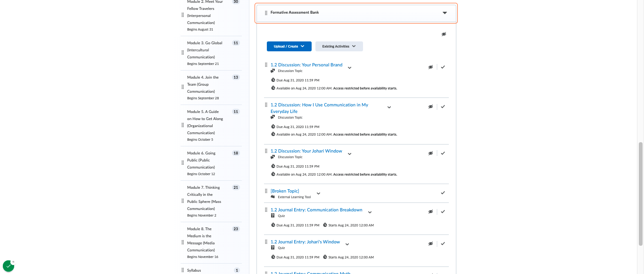Click drag handle beside Module 4
This screenshot has width=644, height=274.
coord(182,88)
